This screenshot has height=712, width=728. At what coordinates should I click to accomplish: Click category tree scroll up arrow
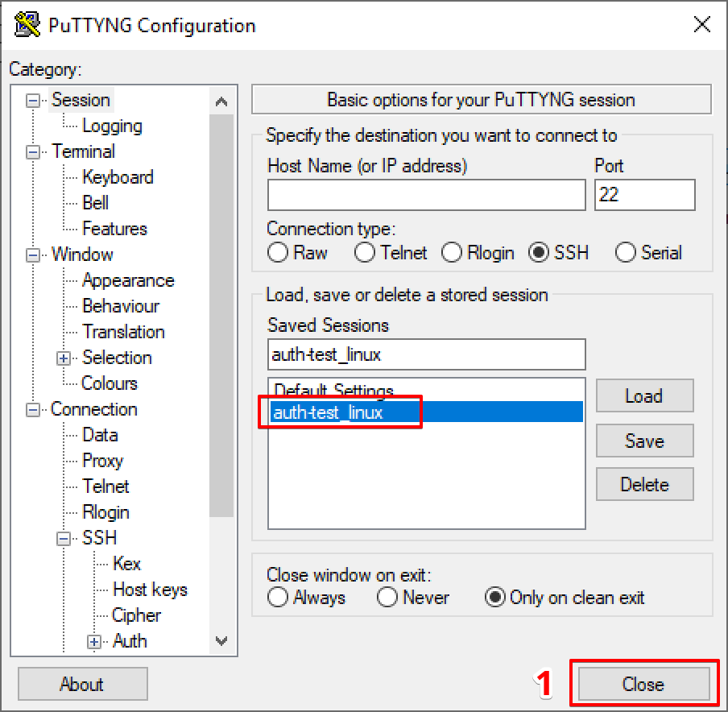pyautogui.click(x=221, y=101)
